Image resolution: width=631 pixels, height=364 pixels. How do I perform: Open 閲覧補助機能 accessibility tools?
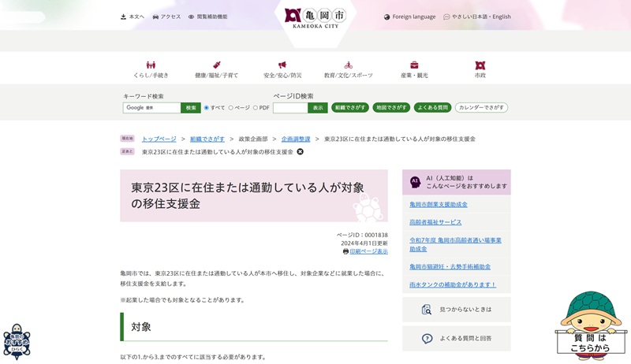(207, 17)
